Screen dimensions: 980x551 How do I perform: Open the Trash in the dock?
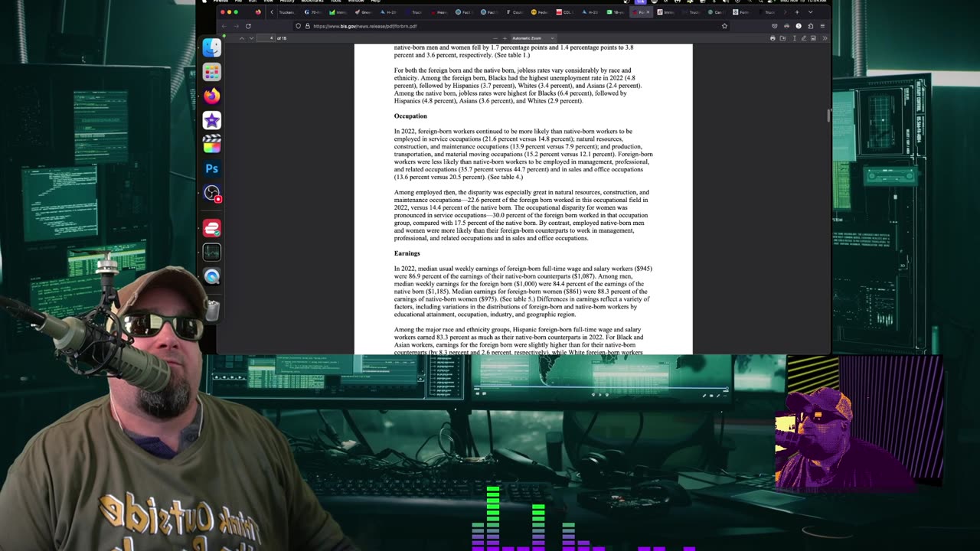click(x=212, y=309)
